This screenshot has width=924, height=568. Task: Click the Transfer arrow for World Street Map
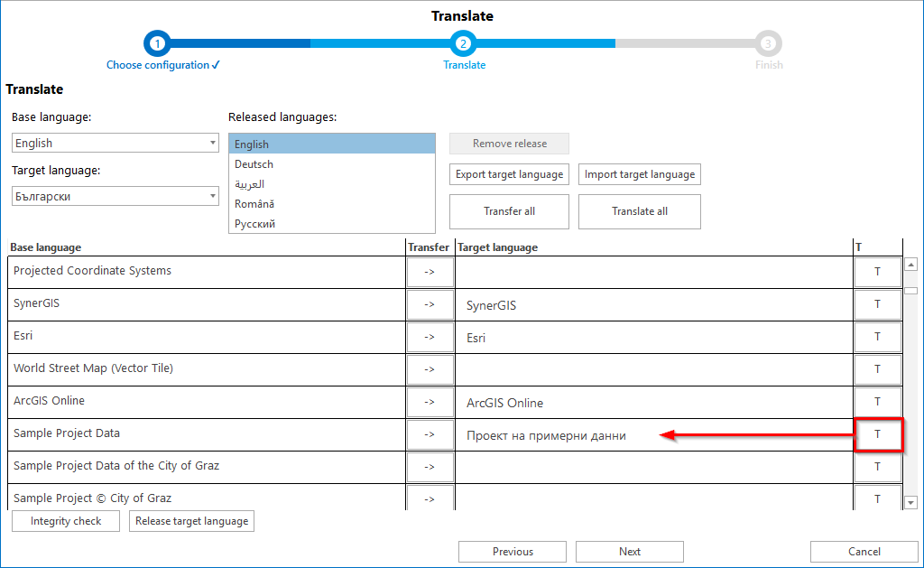tap(430, 369)
